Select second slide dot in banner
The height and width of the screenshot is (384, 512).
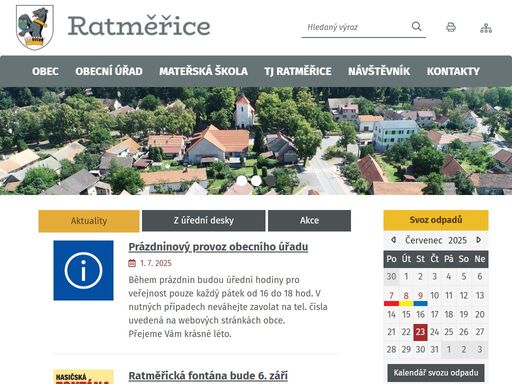click(x=256, y=180)
